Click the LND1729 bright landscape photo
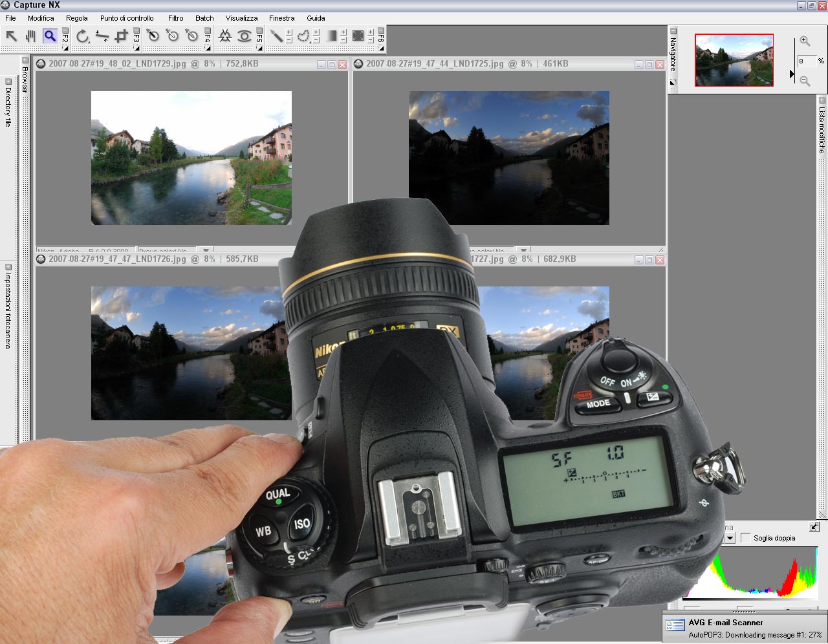Image resolution: width=828 pixels, height=644 pixels. point(191,158)
